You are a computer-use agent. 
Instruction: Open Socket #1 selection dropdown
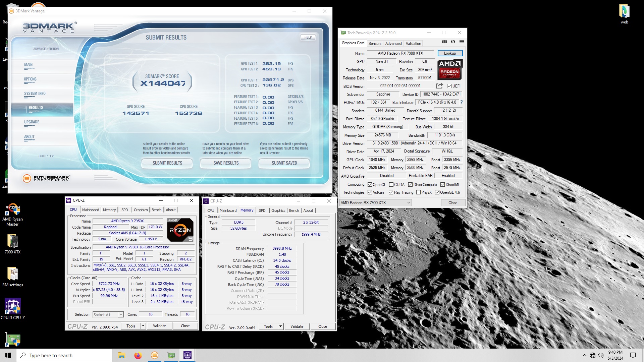[x=108, y=314]
